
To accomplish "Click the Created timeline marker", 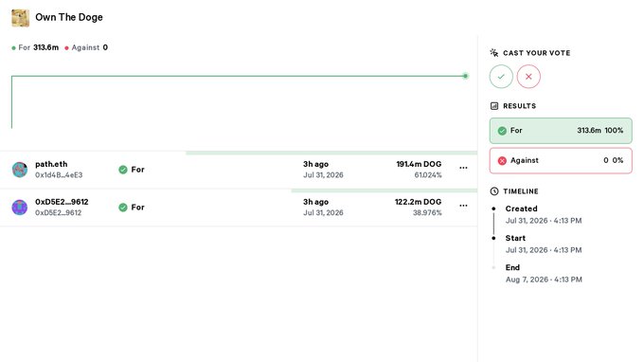I will coord(493,208).
